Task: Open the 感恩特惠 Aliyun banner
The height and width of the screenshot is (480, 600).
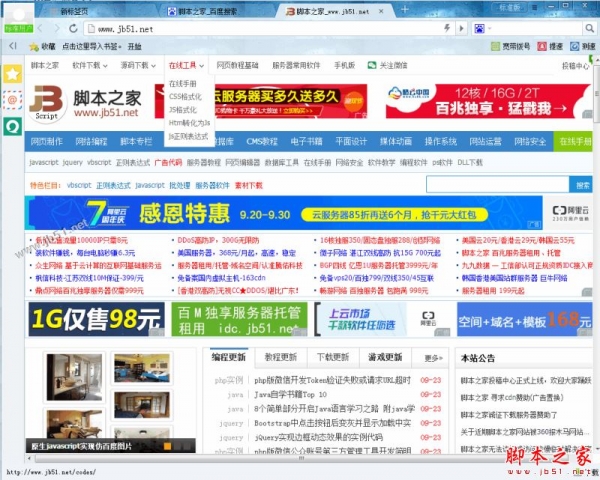Action: point(284,213)
